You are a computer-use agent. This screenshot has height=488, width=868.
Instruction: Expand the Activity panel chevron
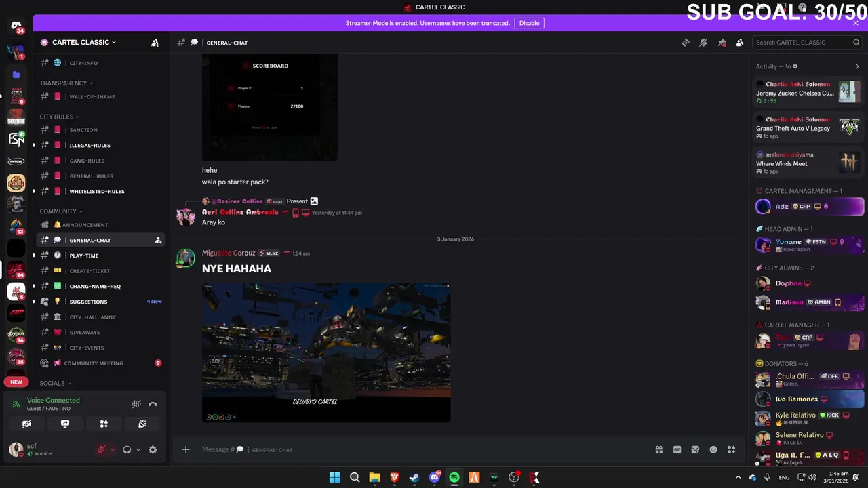[857, 66]
